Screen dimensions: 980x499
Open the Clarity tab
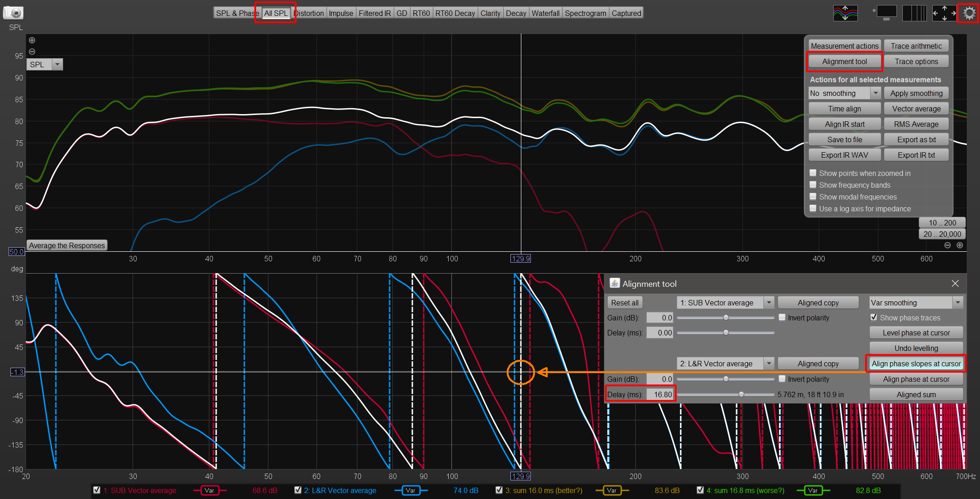pos(490,13)
